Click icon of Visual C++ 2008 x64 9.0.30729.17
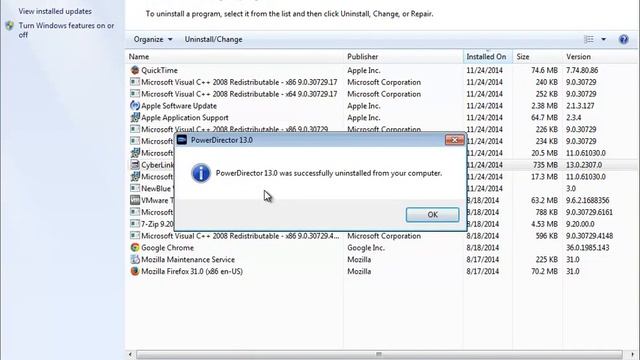The width and height of the screenshot is (640, 360). [x=135, y=94]
